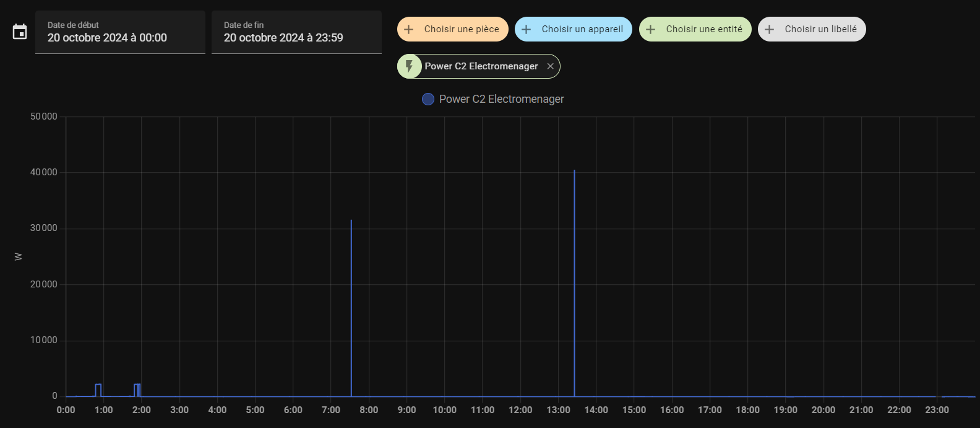This screenshot has height=428, width=980.
Task: Click the 40000 W spike after 13:00
Action: (x=574, y=283)
